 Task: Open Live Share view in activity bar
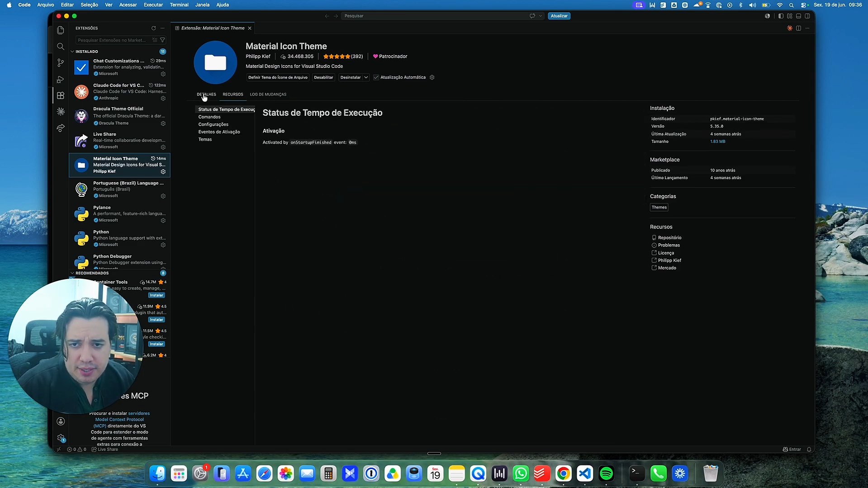pyautogui.click(x=61, y=128)
